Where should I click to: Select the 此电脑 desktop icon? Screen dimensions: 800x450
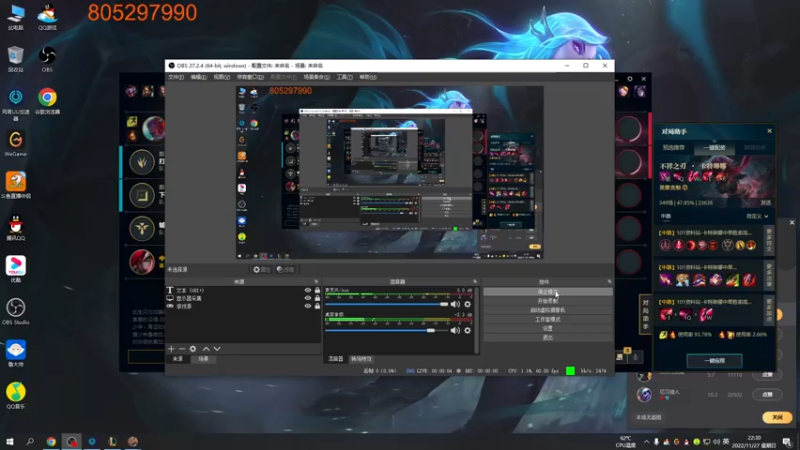(x=16, y=17)
